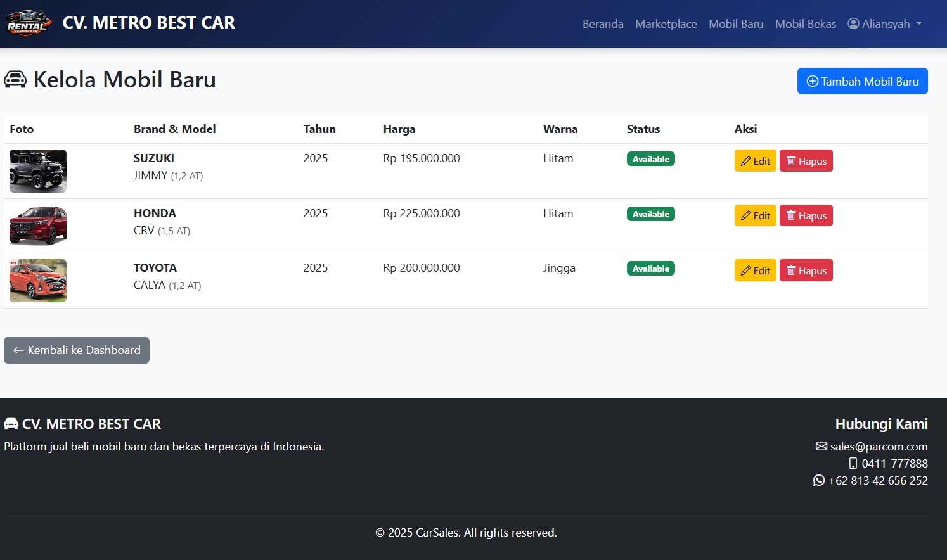
Task: Click the Available badge for Suzuki Jimmy
Action: 651,159
